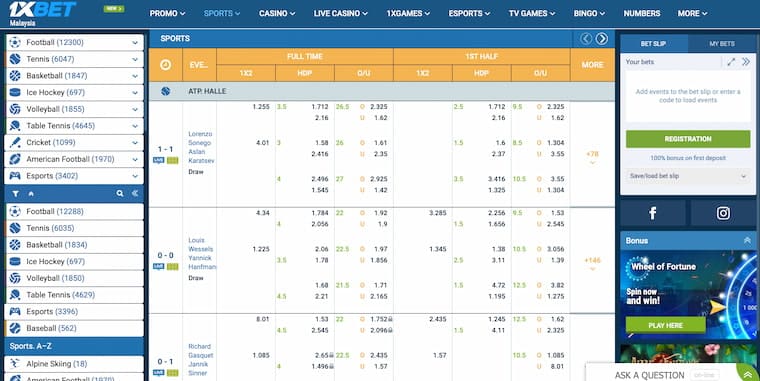This screenshot has height=381, width=760.
Task: Click the Wheel of Fortune banner
Action: pyautogui.click(x=688, y=295)
